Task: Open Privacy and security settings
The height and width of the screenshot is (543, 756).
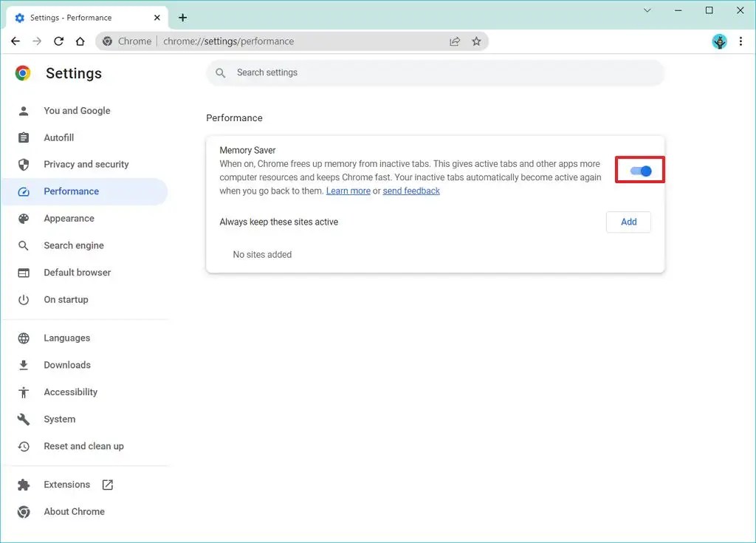Action: [x=86, y=164]
